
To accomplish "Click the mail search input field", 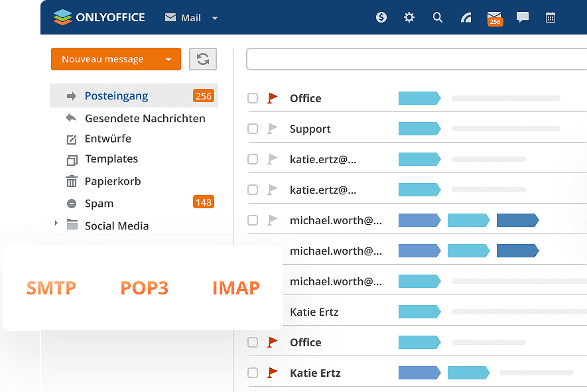I will [411, 59].
